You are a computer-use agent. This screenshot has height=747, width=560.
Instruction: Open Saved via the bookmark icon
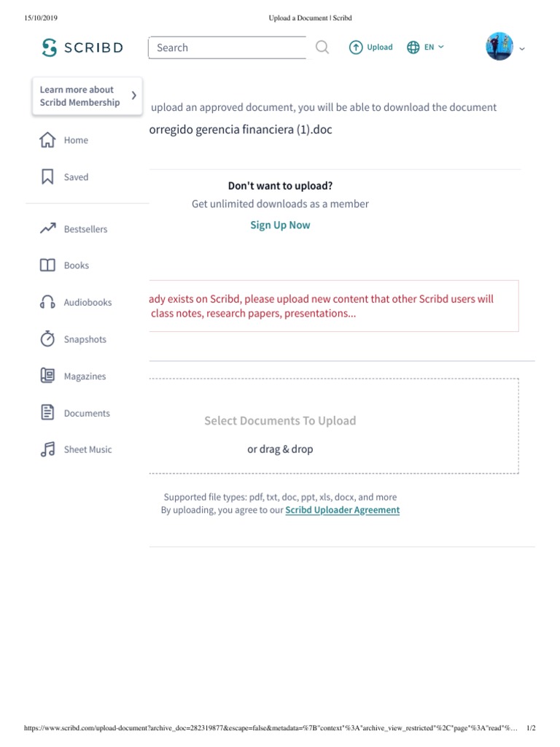coord(47,177)
